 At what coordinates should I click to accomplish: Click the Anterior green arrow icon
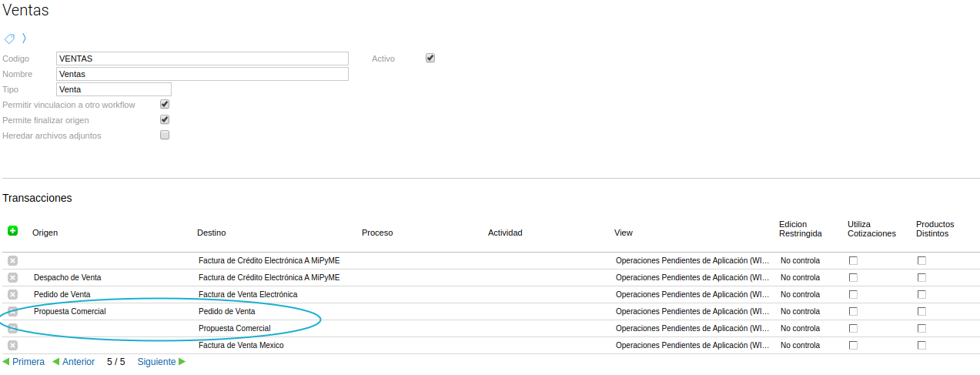56,362
